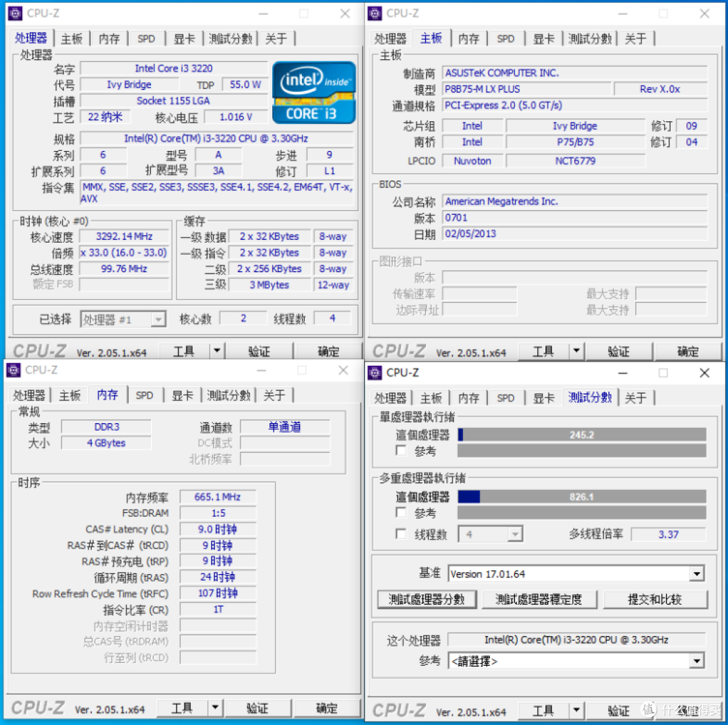728x725 pixels.
Task: Open 内存 tab in top-right window
Action: point(468,38)
